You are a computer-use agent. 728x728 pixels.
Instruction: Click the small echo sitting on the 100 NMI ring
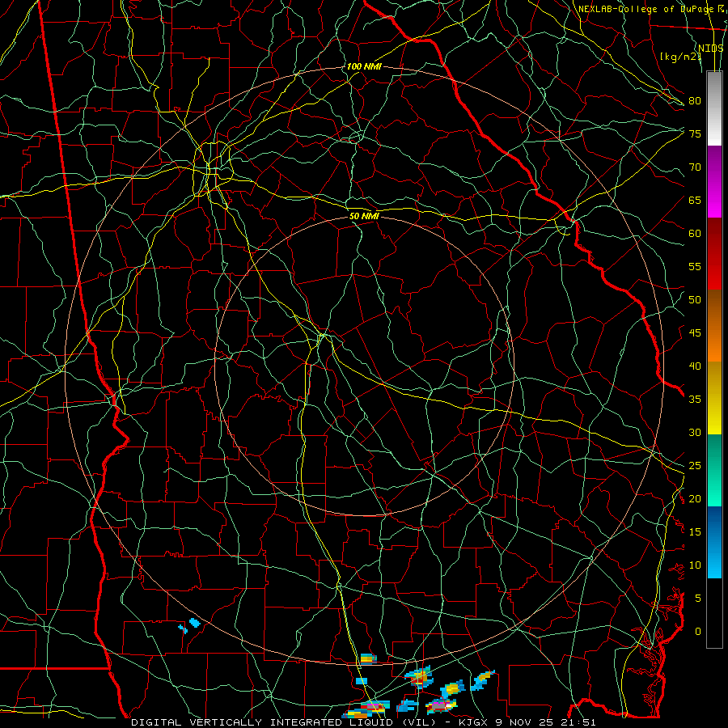click(x=368, y=658)
